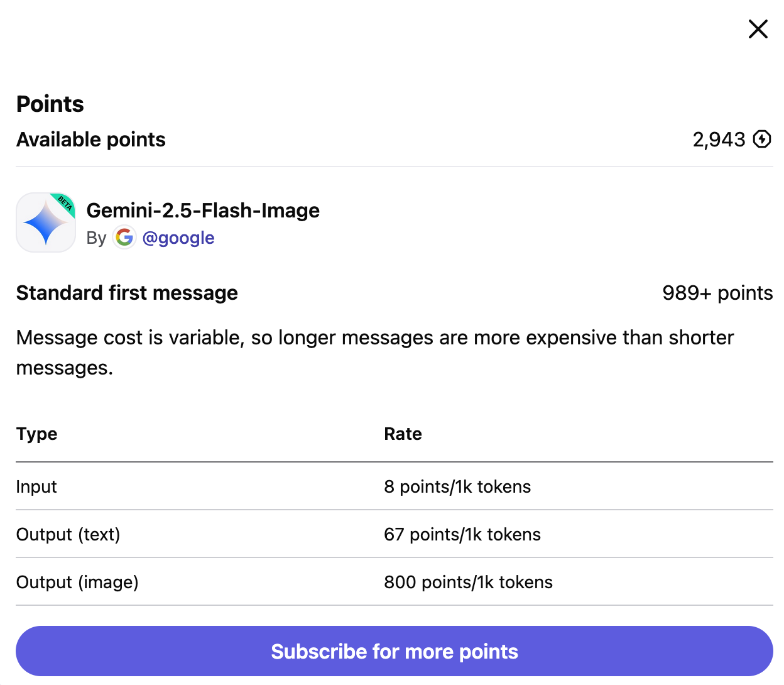Click the Points heading
Screen dimensions: 784x685
tap(50, 104)
